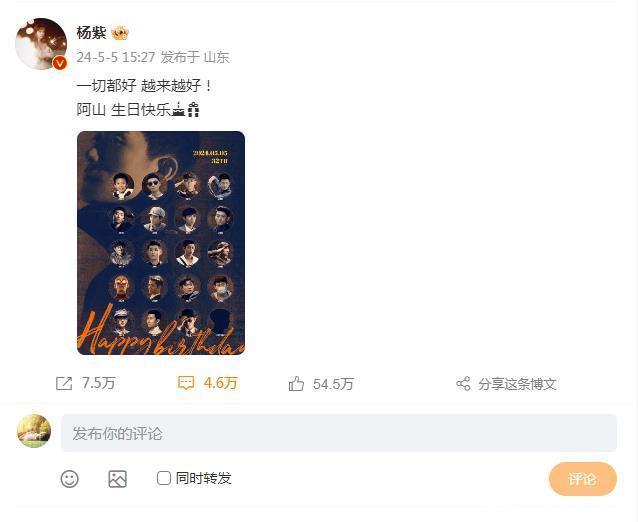Enable the 同时转发 checkbox
Screen dimensions: 638x522
164,478
